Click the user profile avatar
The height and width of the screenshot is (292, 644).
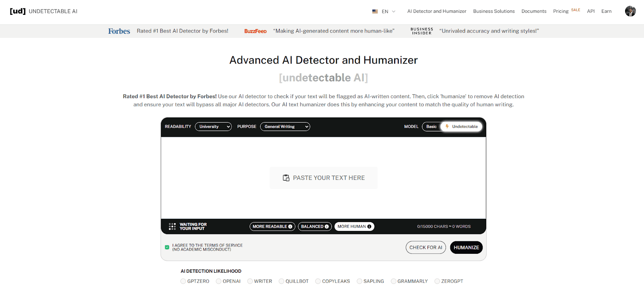tap(630, 11)
